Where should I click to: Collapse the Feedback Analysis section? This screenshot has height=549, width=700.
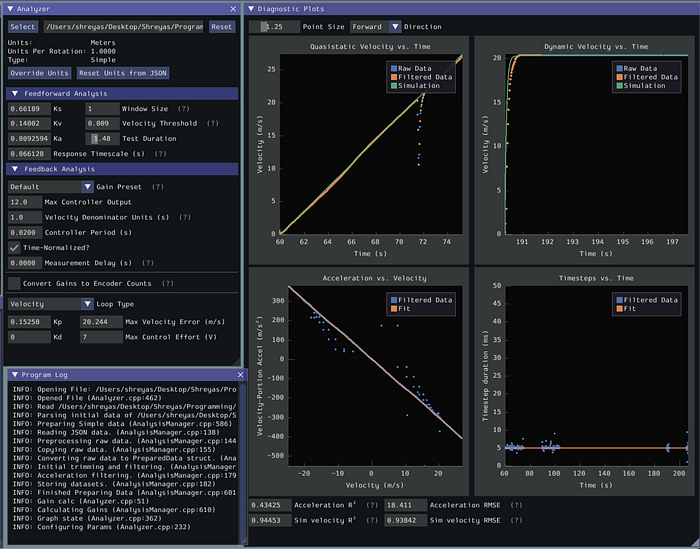[15, 169]
